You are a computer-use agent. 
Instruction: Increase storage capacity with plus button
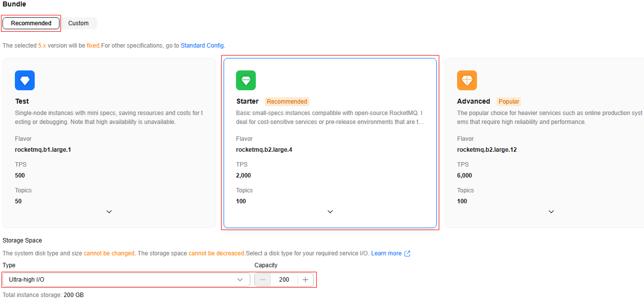305,280
